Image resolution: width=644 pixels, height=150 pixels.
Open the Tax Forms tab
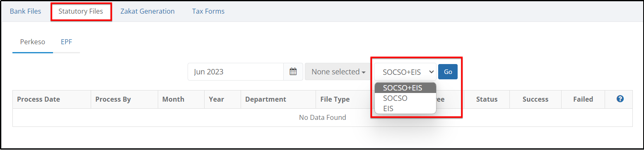(208, 11)
